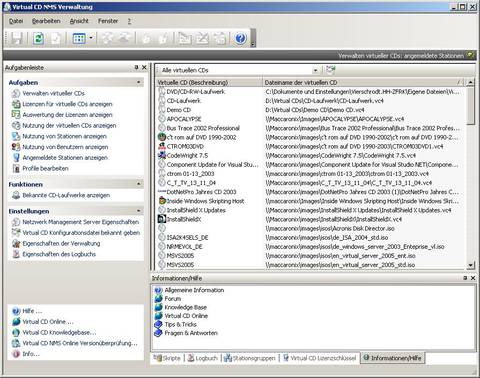
Task: Click the InstallShieldX row icon
Action: pos(162,219)
